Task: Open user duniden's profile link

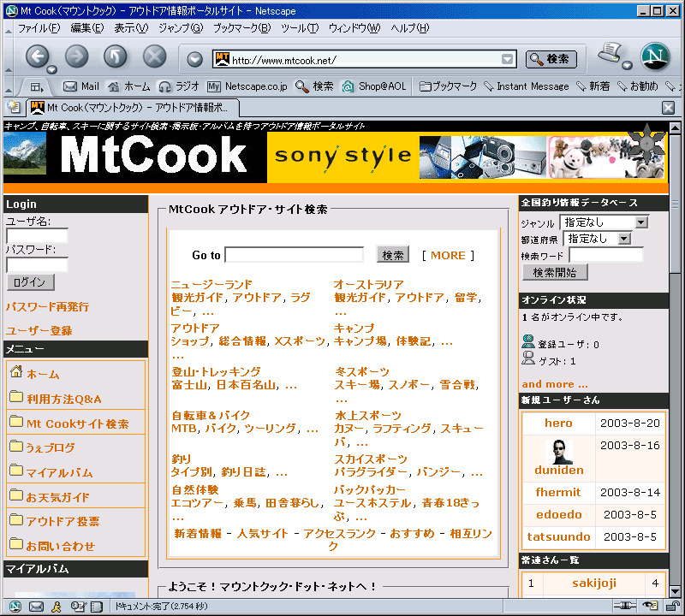Action: [559, 470]
